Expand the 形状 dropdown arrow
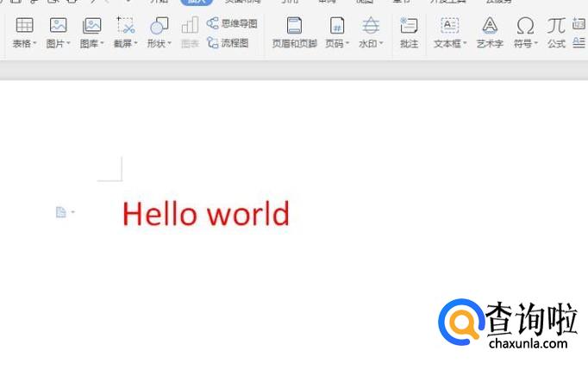The width and height of the screenshot is (588, 370). pos(170,43)
